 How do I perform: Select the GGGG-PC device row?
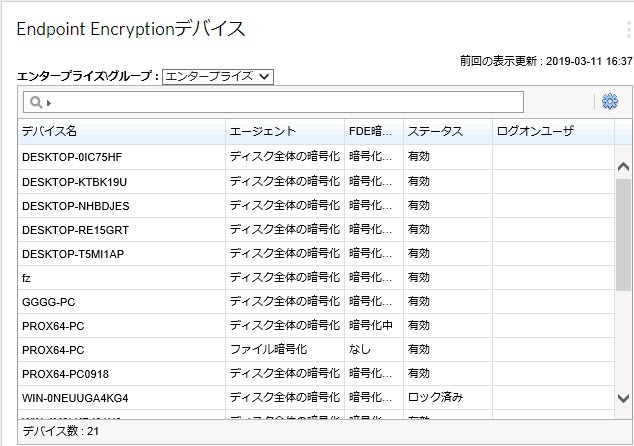point(49,301)
